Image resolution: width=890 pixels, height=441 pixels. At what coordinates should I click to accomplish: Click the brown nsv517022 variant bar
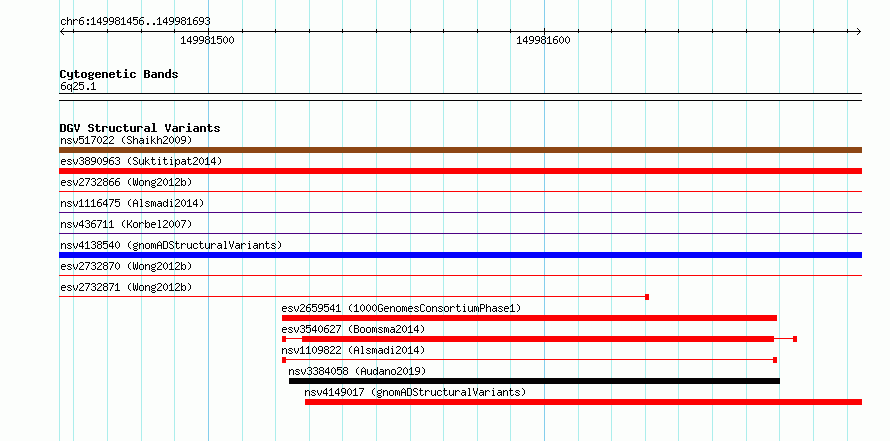tap(460, 150)
